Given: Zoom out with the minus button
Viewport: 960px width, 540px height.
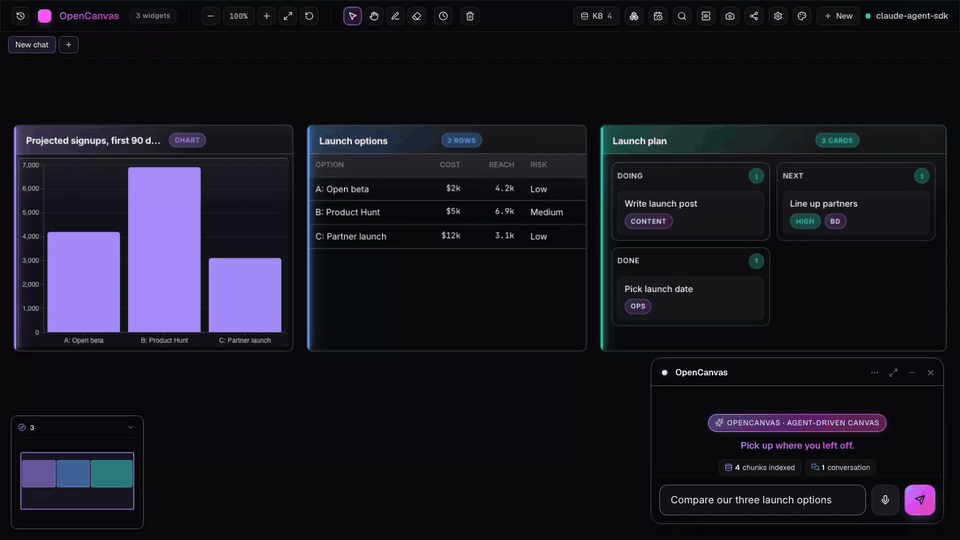Looking at the screenshot, I should pyautogui.click(x=211, y=16).
